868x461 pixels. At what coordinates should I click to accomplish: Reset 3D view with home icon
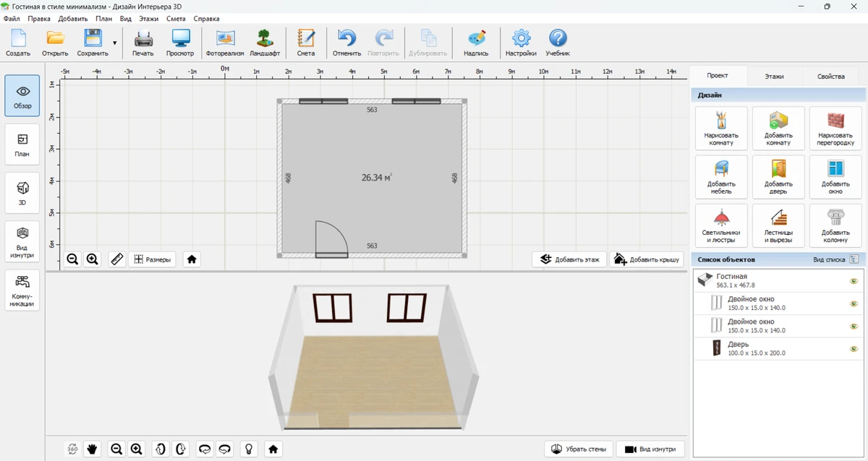[273, 449]
